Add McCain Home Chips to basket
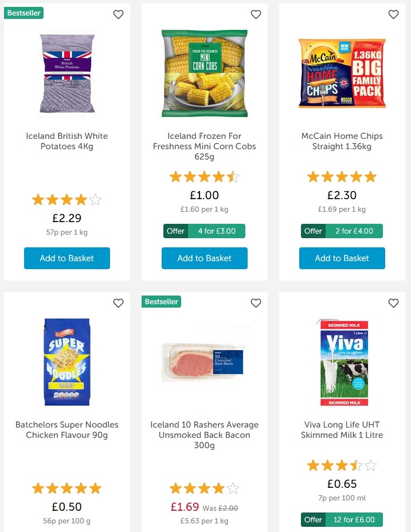The image size is (411, 532). 342,258
